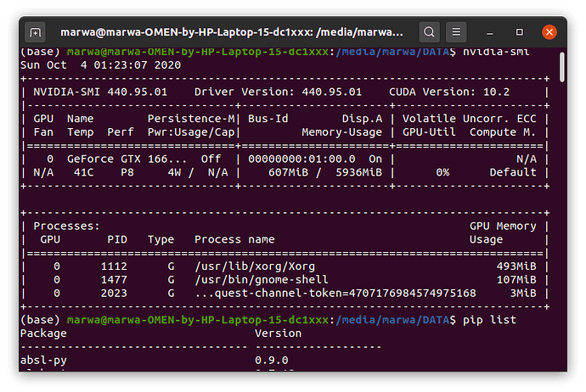Click the Driver Version 440.95.01 text
This screenshot has height=392, width=586.
279,91
